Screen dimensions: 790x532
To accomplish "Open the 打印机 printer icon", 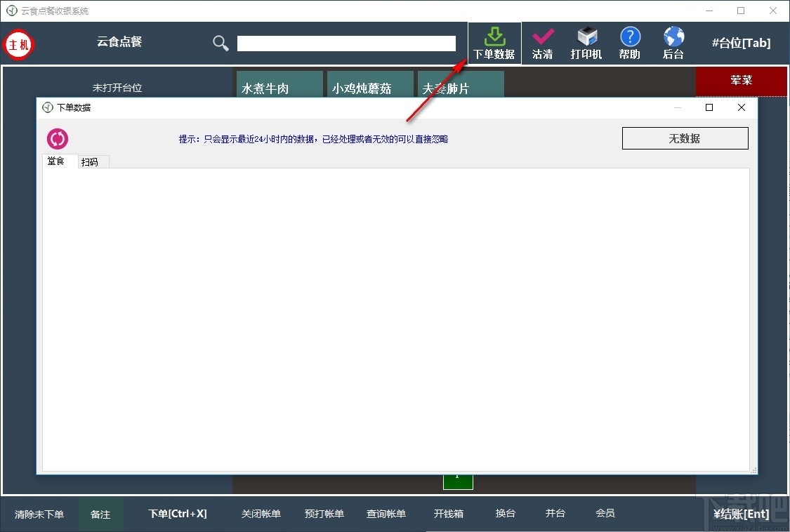I will (586, 36).
